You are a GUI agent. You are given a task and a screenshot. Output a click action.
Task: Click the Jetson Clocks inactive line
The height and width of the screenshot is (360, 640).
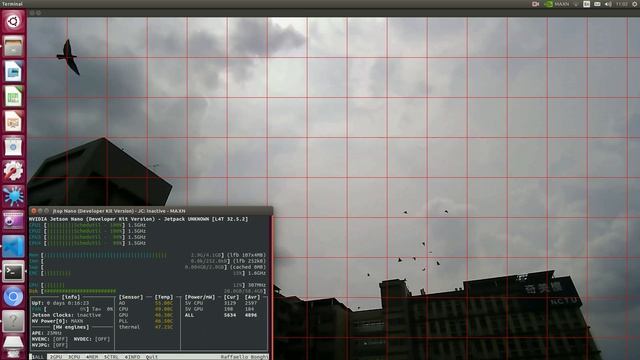point(66,315)
